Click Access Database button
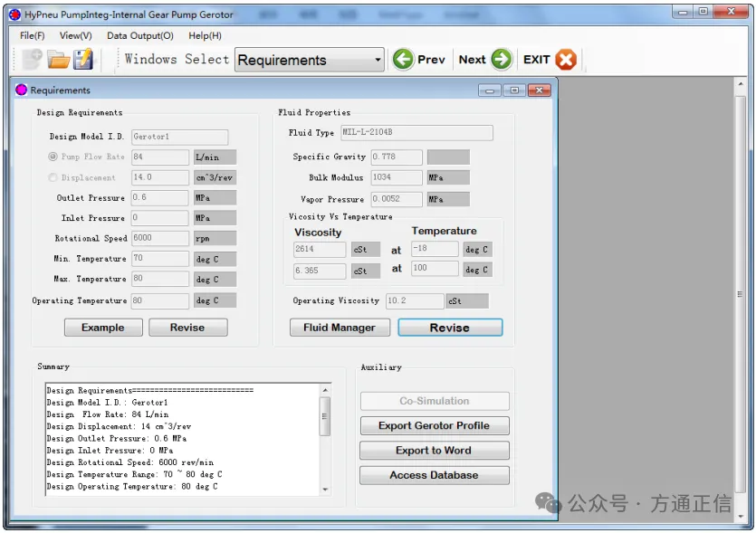756x533 pixels. [434, 475]
